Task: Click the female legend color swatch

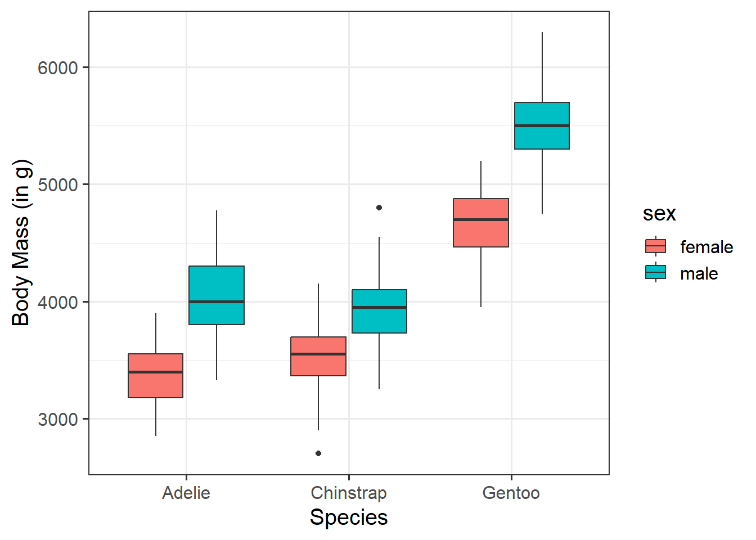Action: (655, 246)
